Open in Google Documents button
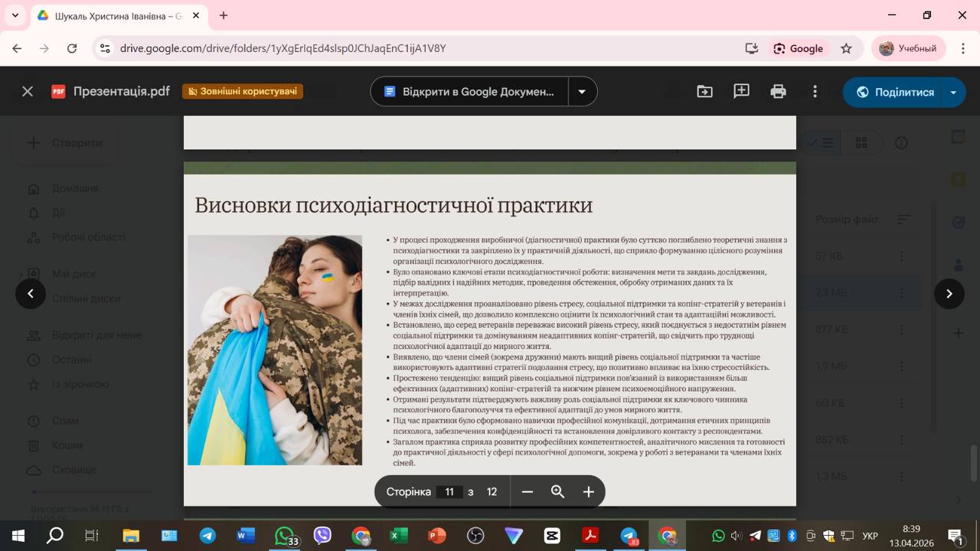 point(469,92)
